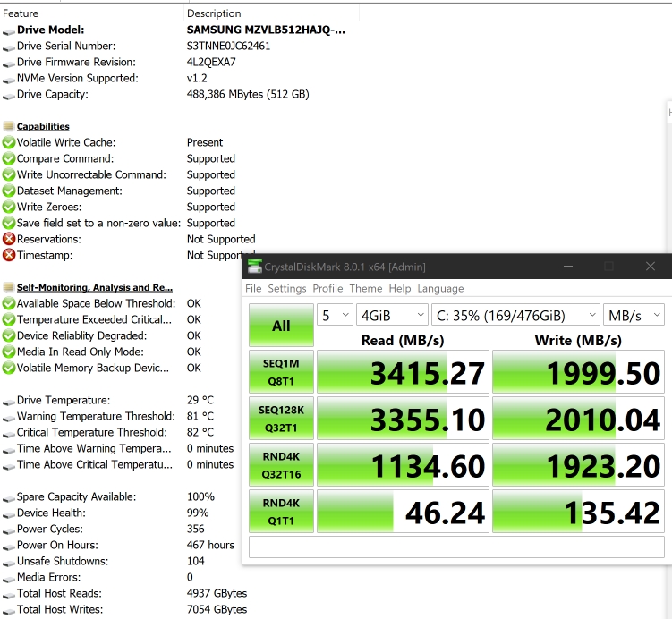This screenshot has height=619, width=672.
Task: Open Profile menu in CrystalDiskMark
Action: [327, 289]
